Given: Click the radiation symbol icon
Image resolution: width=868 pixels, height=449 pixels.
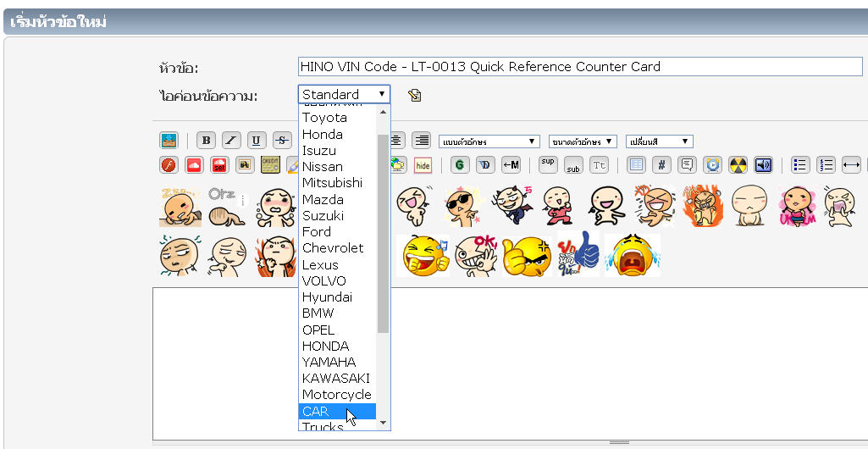Looking at the screenshot, I should pyautogui.click(x=738, y=165).
